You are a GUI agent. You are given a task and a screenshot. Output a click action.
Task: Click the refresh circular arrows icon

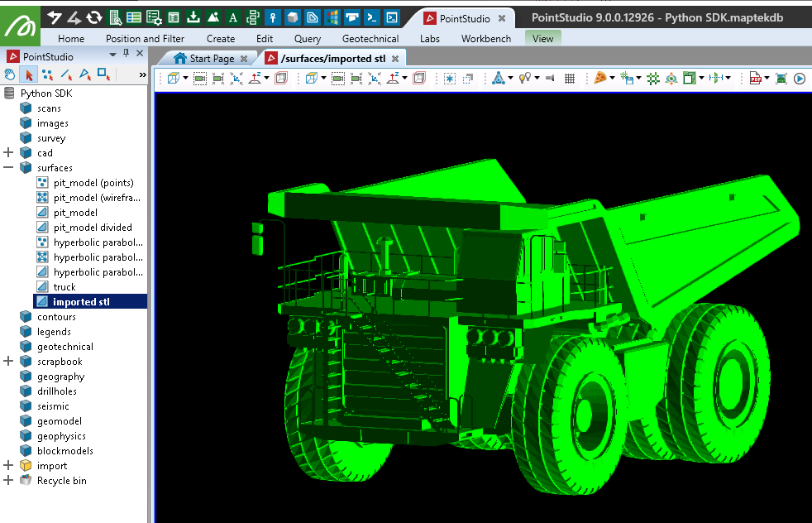[x=94, y=17]
